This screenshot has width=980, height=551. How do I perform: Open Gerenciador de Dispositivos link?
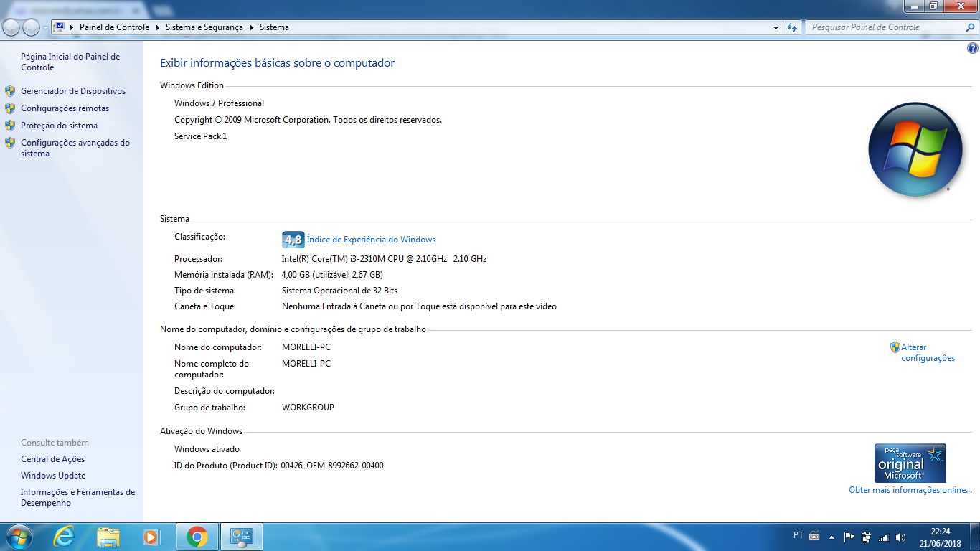pos(73,91)
